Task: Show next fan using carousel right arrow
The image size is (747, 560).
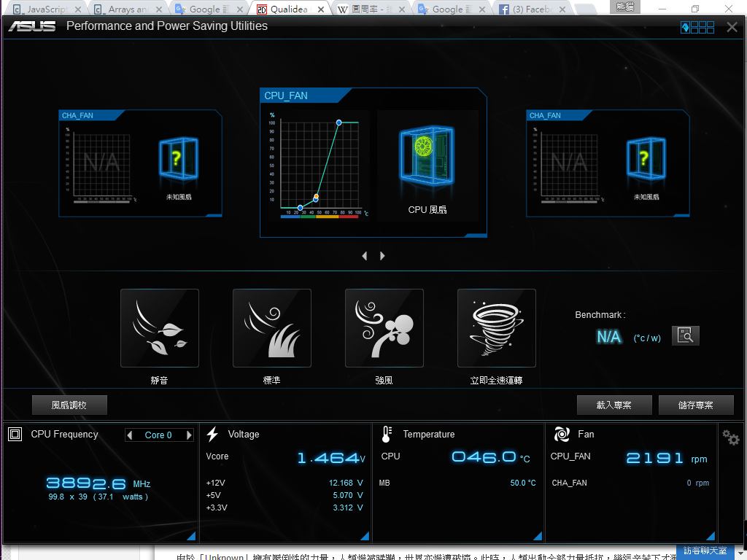Action: tap(382, 256)
